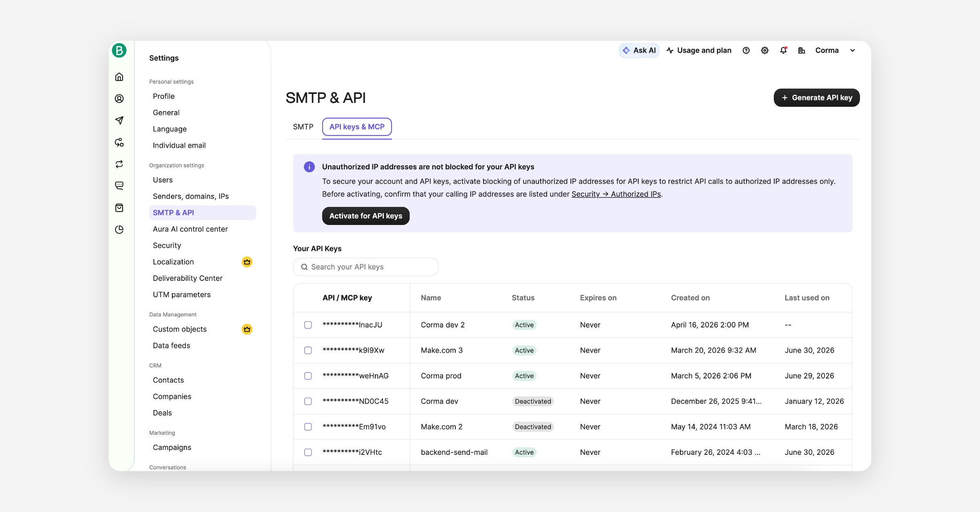This screenshot has height=512, width=980.
Task: Click the organization building icon
Action: click(802, 50)
